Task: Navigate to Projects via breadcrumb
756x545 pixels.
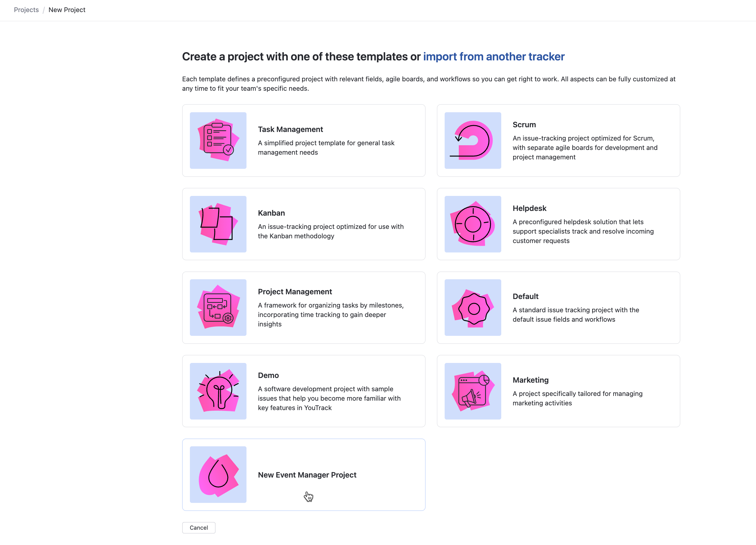Action: [26, 10]
